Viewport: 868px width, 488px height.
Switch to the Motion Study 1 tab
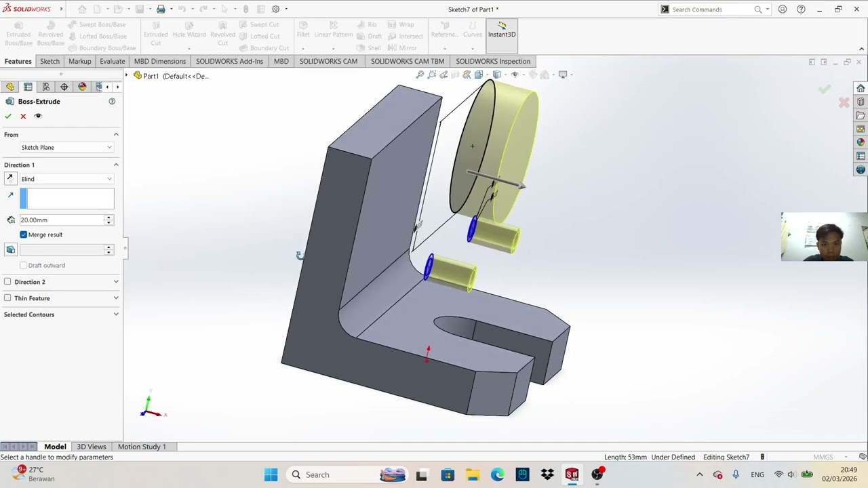142,447
